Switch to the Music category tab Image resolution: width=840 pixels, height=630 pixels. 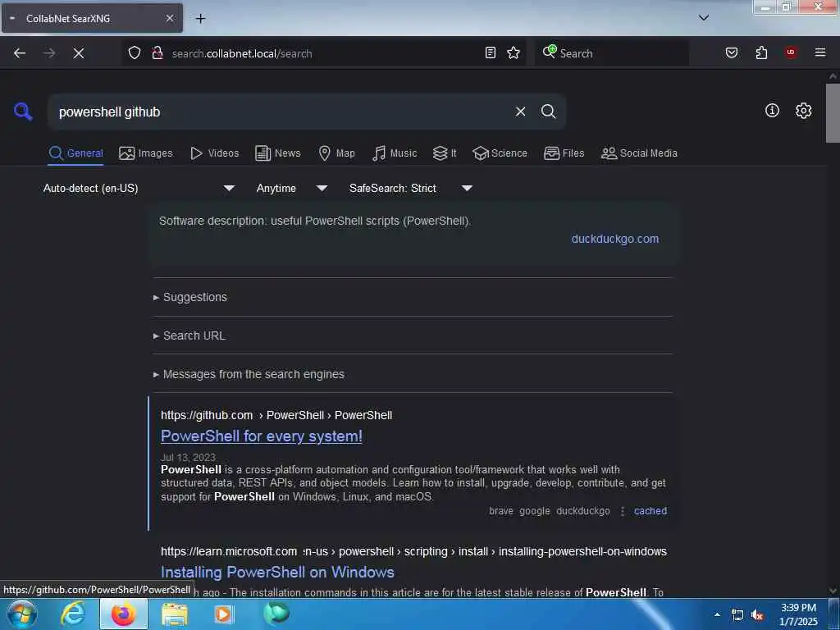click(x=395, y=153)
